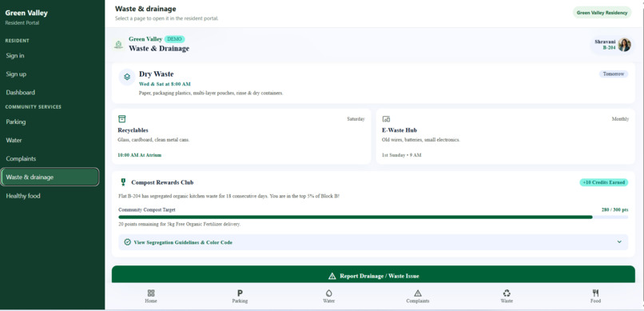Click the Recyclables card title

133,130
